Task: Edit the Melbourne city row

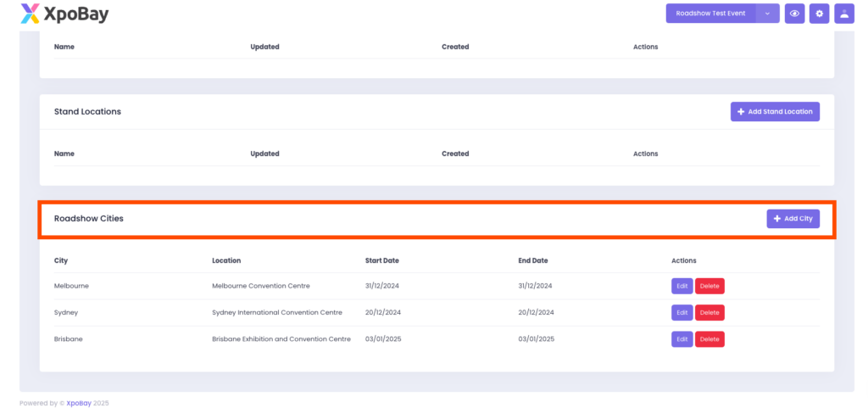Action: pyautogui.click(x=682, y=286)
